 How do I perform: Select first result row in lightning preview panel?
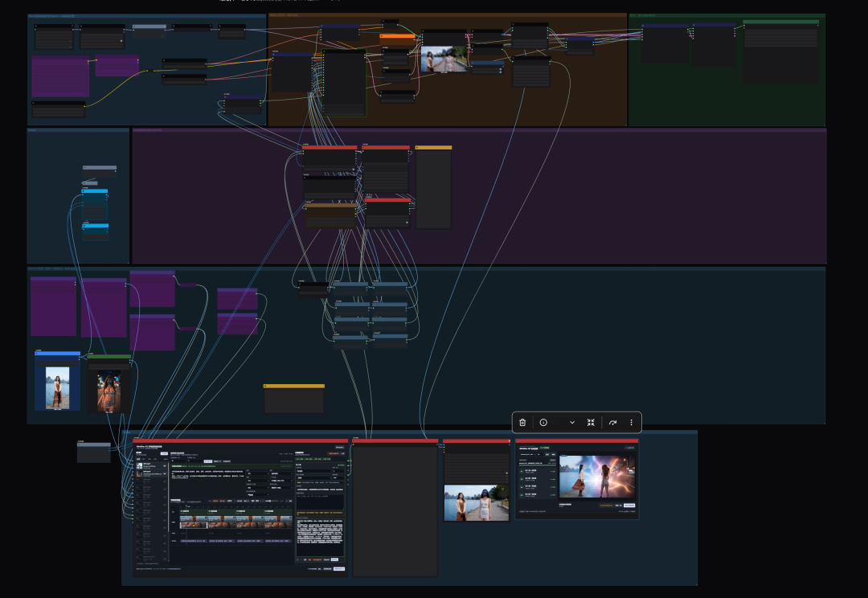pos(538,472)
